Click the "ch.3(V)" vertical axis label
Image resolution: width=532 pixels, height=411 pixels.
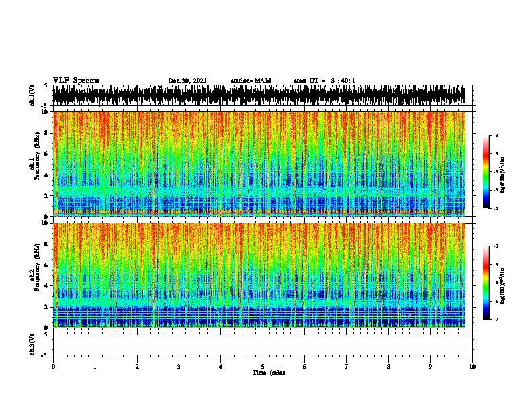[32, 345]
